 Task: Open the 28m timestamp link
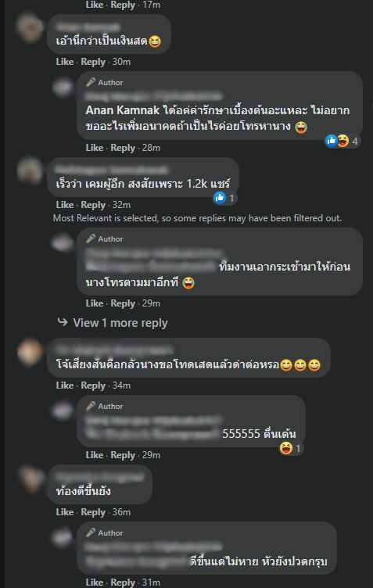click(151, 148)
